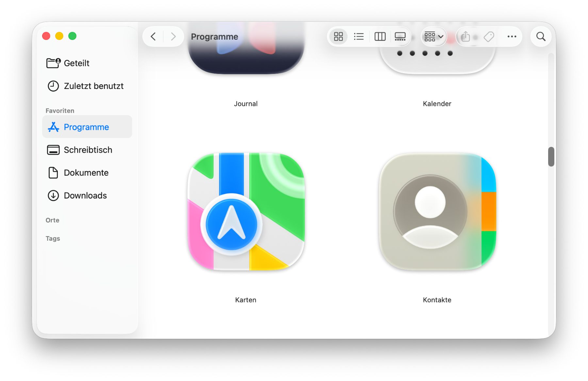Open Zuletzt benutzt in the sidebar
The width and height of the screenshot is (588, 381).
(93, 86)
